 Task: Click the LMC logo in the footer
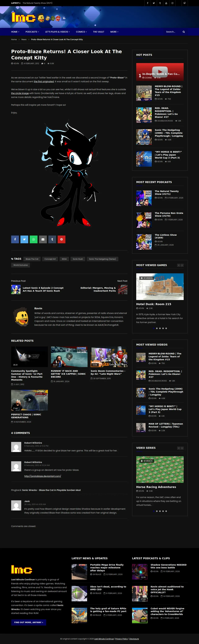22,570
